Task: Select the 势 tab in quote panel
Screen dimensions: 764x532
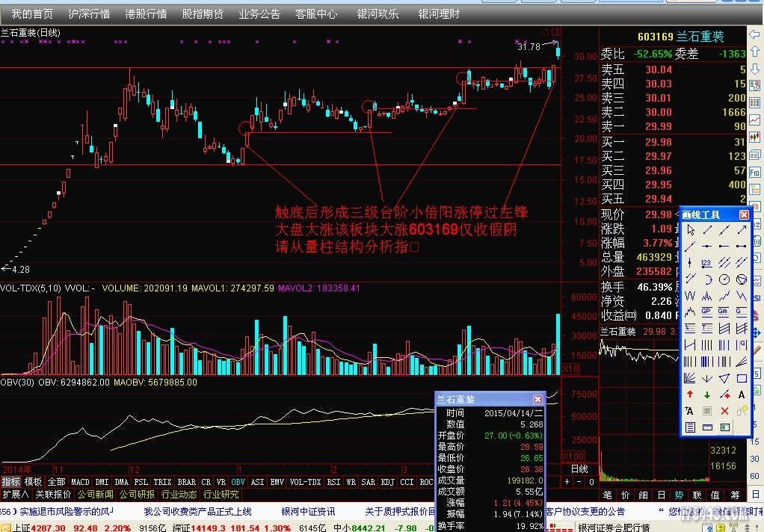Action: 680,495
